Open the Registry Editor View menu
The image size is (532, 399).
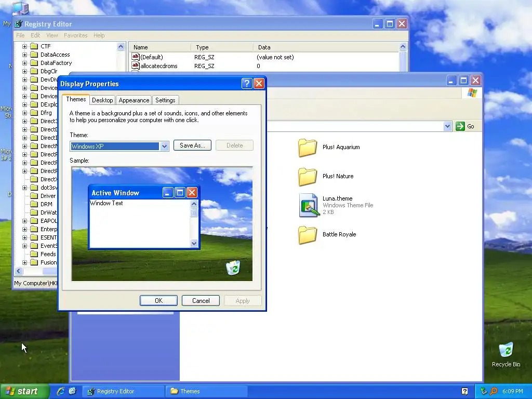52,35
